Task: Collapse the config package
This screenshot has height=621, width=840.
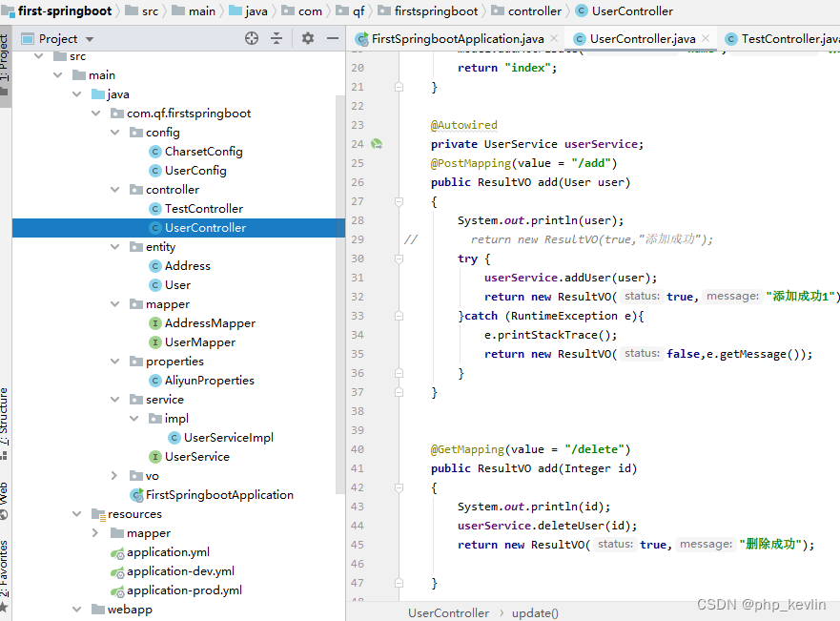Action: pyautogui.click(x=114, y=133)
